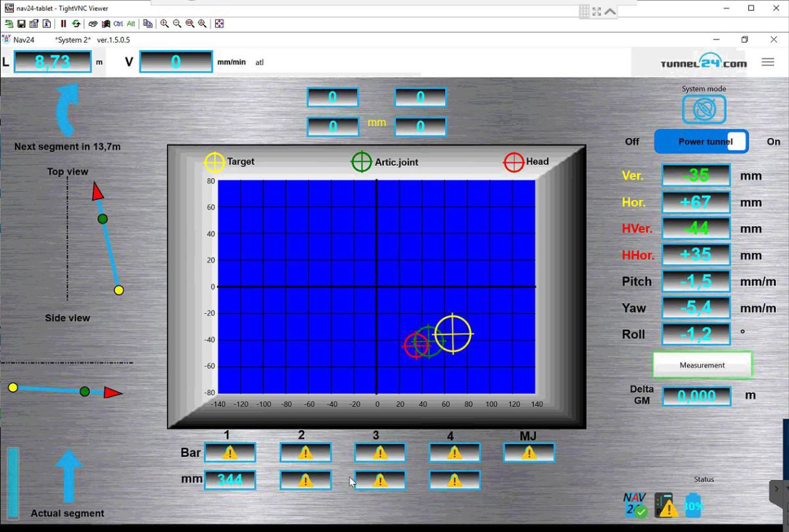
Task: Pause the VNC connection in toolbar
Action: (64, 24)
